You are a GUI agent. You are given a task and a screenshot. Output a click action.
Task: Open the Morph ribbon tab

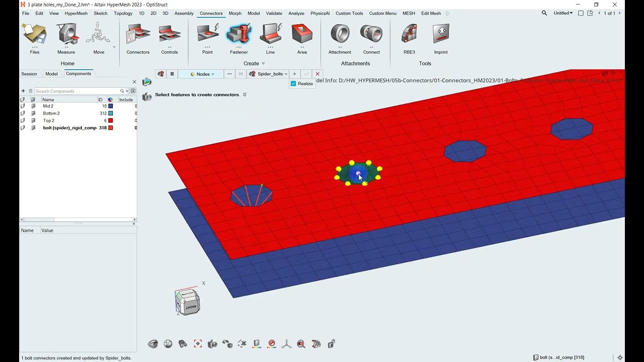pos(235,13)
